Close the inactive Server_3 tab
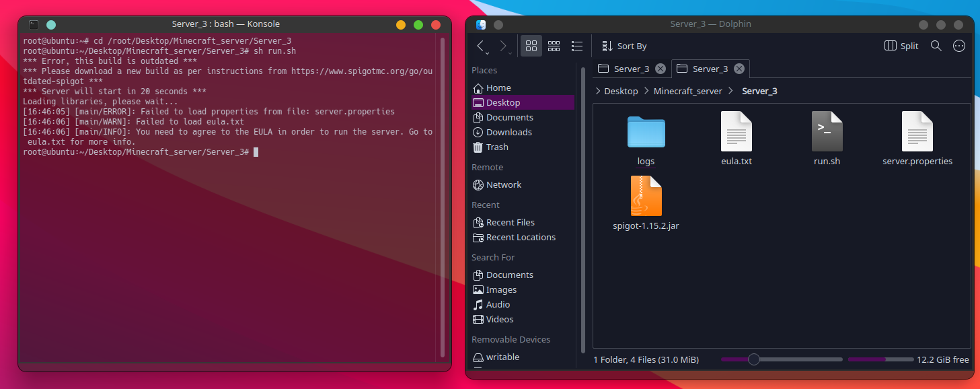Screen dimensions: 980x389 point(661,69)
